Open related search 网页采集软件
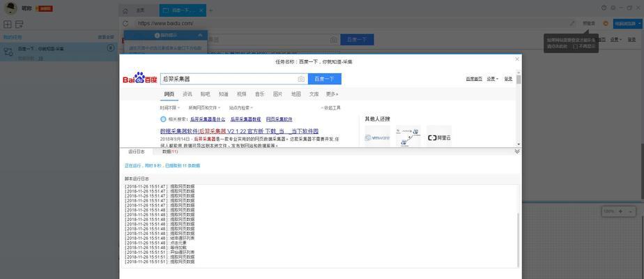Image resolution: width=644 pixels, height=279 pixels. pyautogui.click(x=279, y=119)
